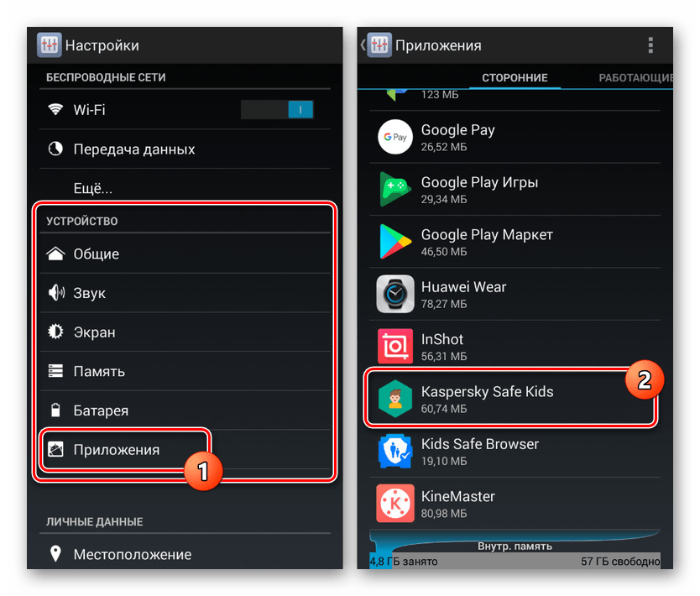This screenshot has width=700, height=596.
Task: Switch to the Работающие tab
Action: tap(635, 78)
